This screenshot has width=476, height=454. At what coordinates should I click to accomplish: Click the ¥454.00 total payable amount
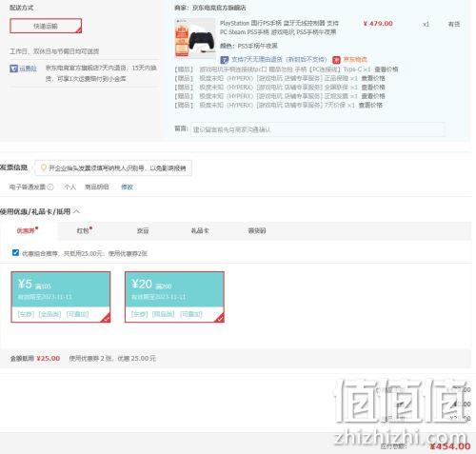pos(450,446)
